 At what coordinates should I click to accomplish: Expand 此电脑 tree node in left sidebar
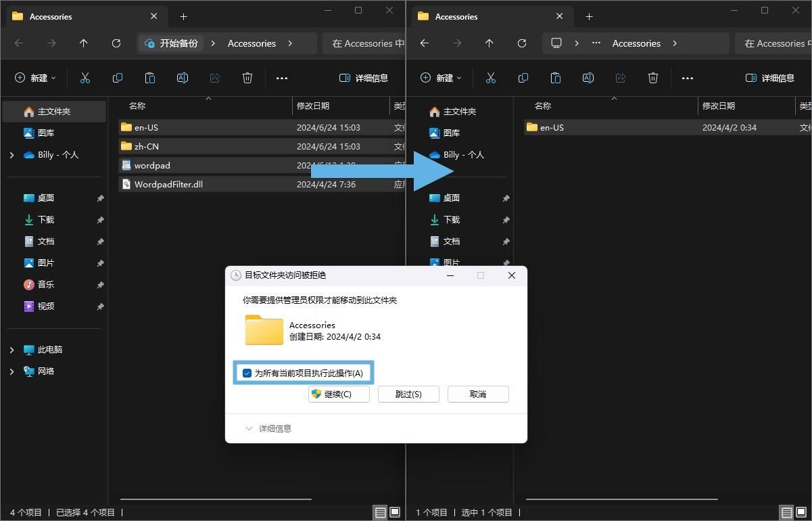(11, 350)
